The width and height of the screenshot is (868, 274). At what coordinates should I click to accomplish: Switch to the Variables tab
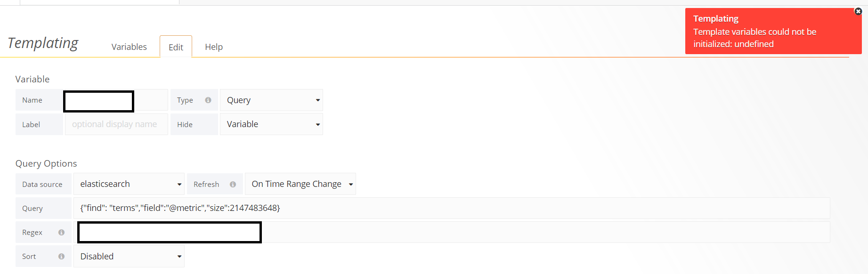129,47
